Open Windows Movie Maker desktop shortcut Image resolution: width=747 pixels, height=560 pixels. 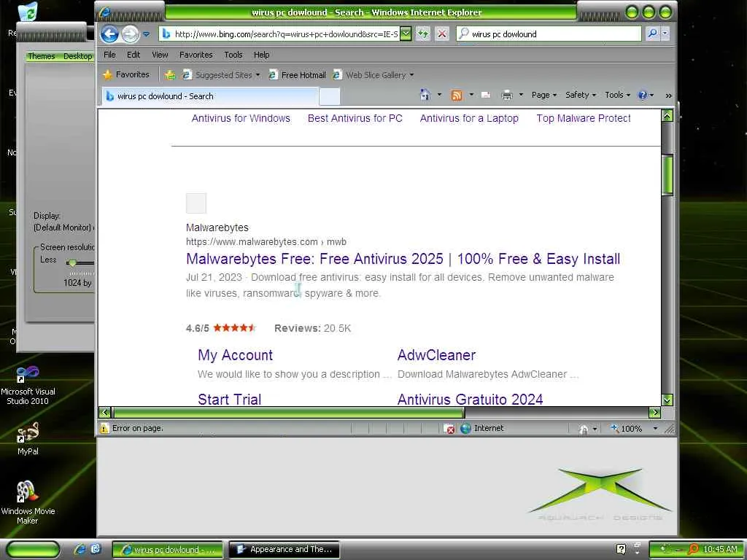[28, 502]
